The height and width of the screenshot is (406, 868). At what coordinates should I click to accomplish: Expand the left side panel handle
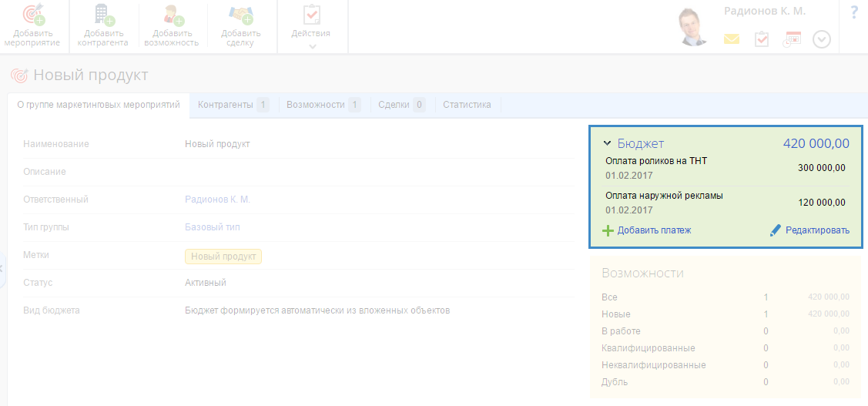2,268
